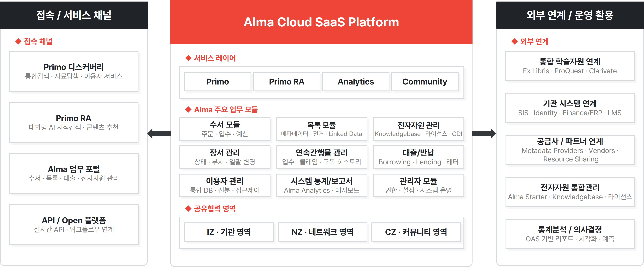Click the red diamond beside 서비스 레이어
Image resolution: width=644 pixels, height=267 pixels.
click(x=188, y=58)
